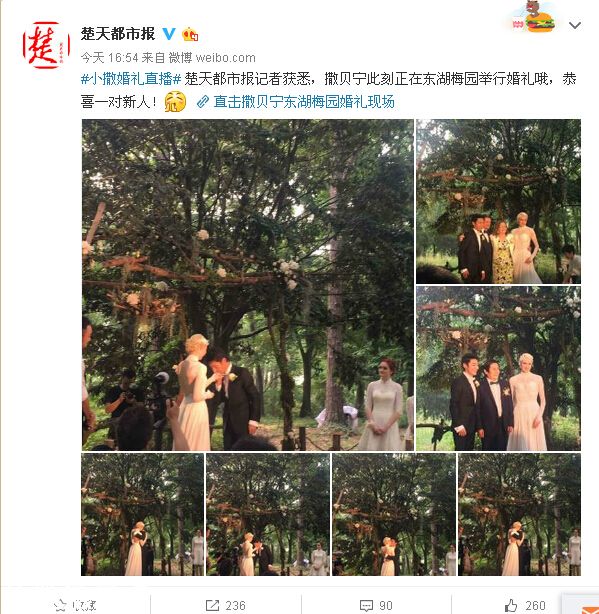The width and height of the screenshot is (599, 614).
Task: Click the gold crown membership badge
Action: pos(190,34)
